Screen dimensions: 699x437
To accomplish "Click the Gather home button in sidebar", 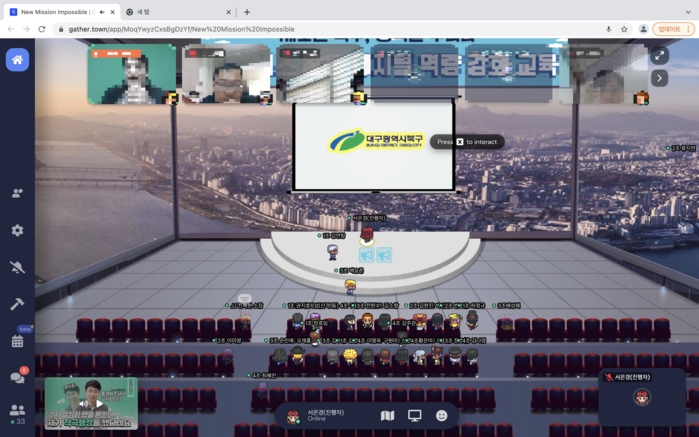I will pyautogui.click(x=17, y=60).
